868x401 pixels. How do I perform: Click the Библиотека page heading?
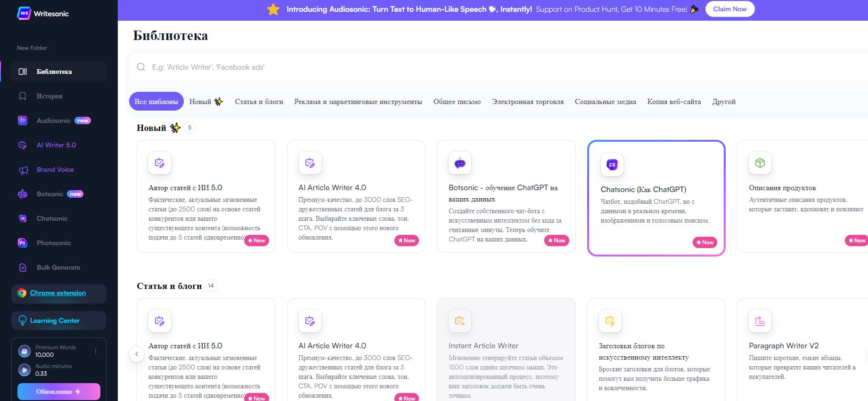coord(171,36)
